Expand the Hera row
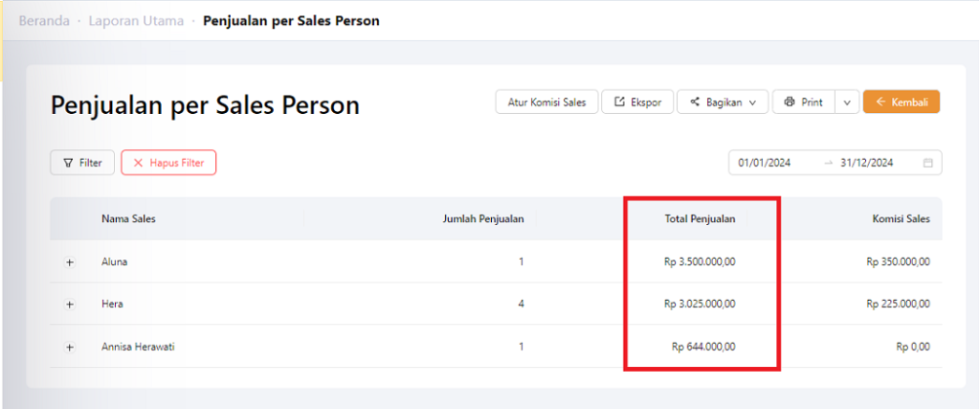The height and width of the screenshot is (409, 980). click(x=69, y=304)
